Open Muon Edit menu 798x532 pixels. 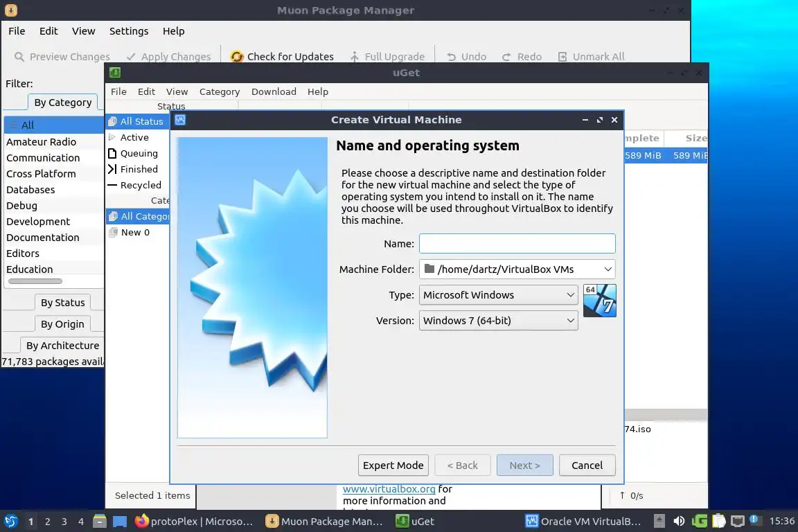48,31
